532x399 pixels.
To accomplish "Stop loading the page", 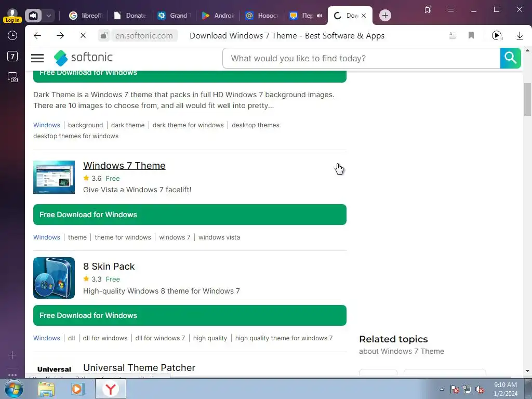I will 83,35.
